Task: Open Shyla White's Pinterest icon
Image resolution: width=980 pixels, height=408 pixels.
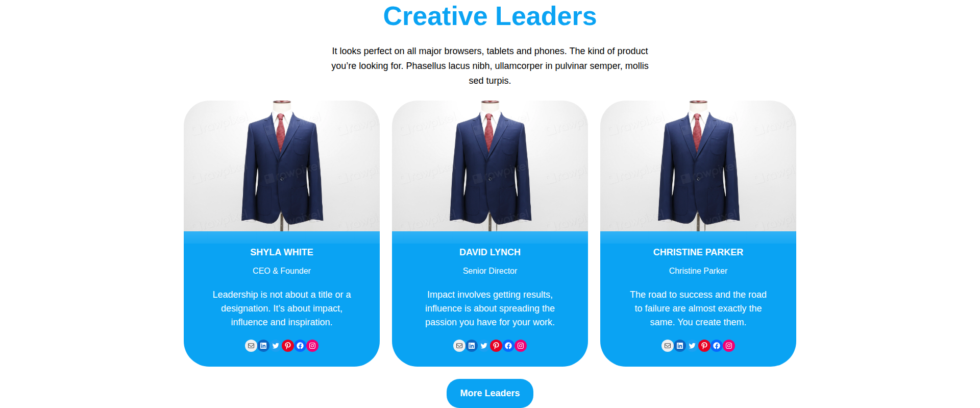Action: tap(288, 346)
